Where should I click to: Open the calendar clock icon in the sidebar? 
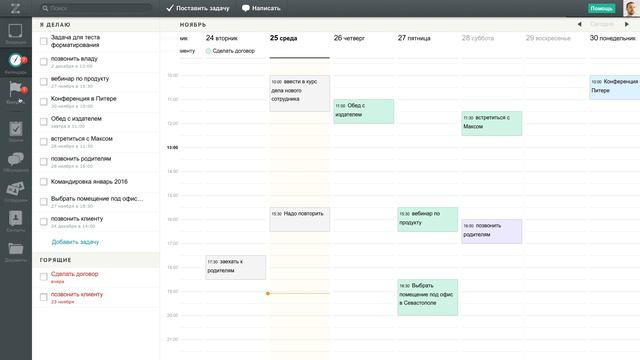pos(16,60)
